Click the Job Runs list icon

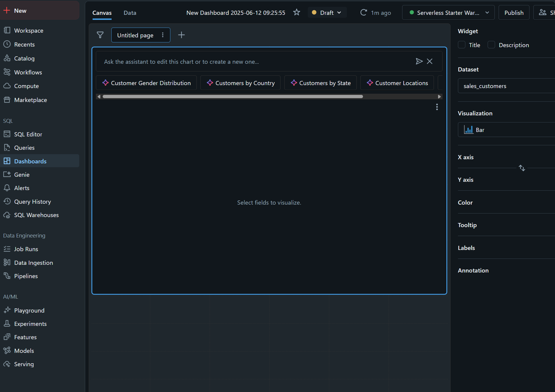7,249
